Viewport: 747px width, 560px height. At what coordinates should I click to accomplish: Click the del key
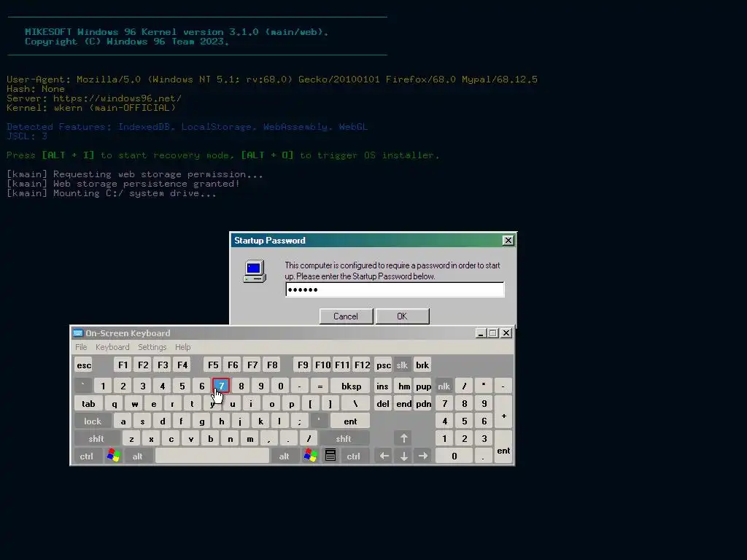383,403
